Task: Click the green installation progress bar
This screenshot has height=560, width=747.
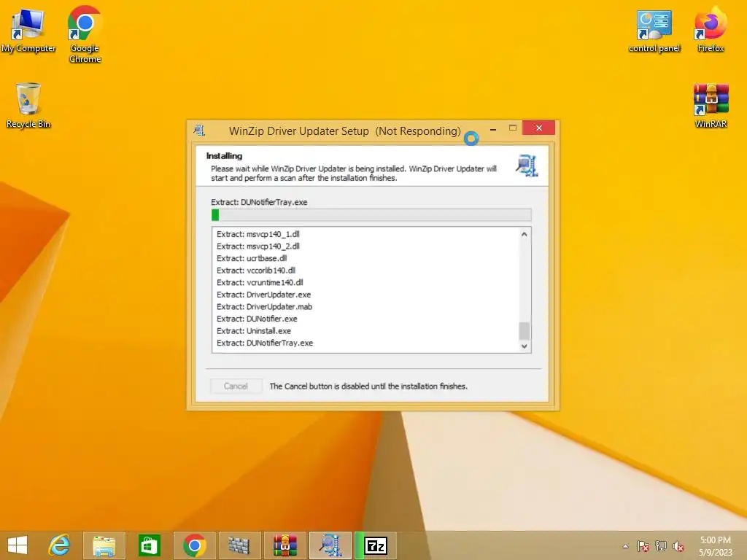Action: coord(371,215)
